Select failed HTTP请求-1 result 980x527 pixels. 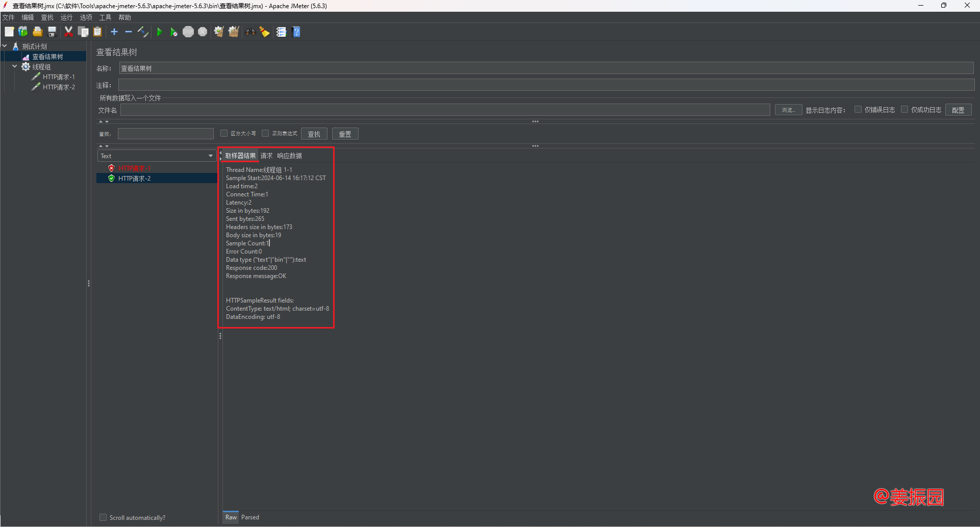tap(135, 168)
